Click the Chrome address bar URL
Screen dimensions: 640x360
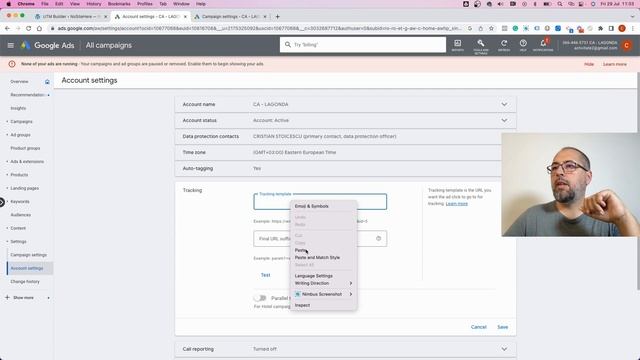tap(259, 28)
